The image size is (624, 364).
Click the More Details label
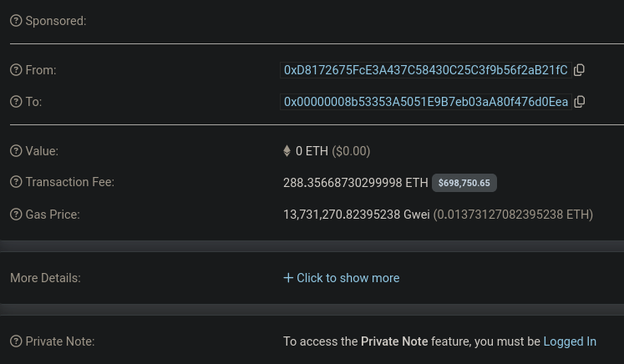point(45,278)
